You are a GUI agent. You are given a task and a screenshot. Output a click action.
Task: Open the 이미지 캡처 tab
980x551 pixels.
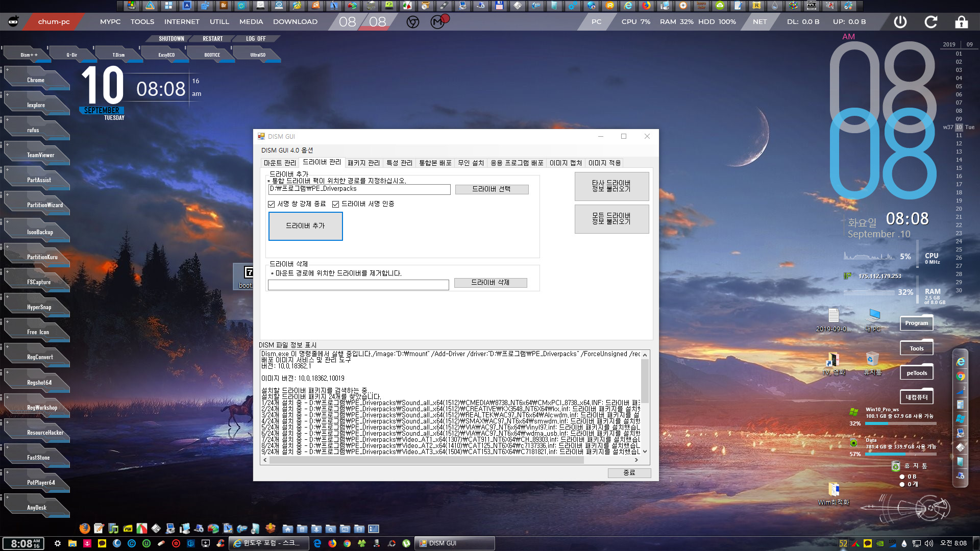click(x=566, y=163)
